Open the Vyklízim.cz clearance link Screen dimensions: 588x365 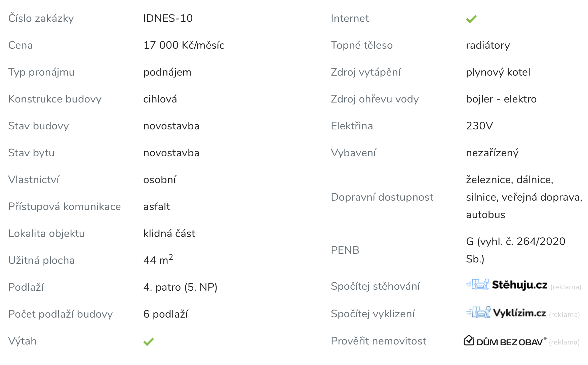tap(519, 313)
